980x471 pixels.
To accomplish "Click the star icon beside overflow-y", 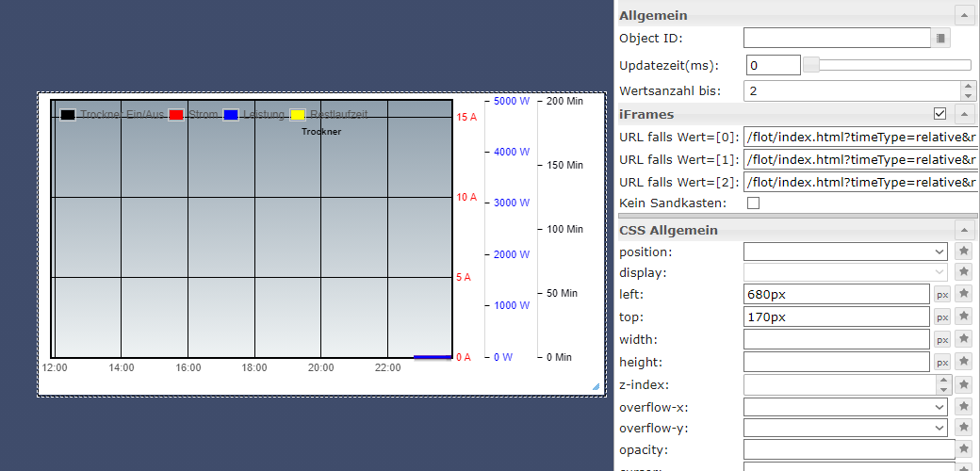I will [x=964, y=428].
